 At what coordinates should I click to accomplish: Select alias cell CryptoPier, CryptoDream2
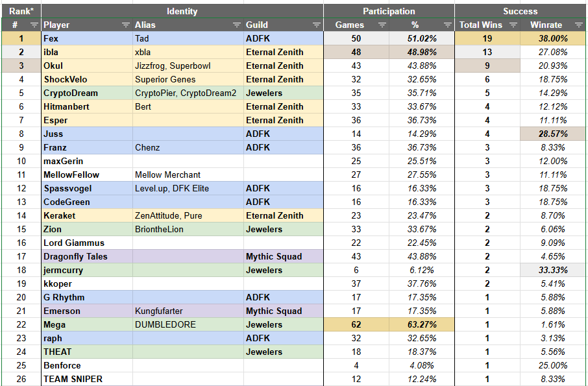pyautogui.click(x=188, y=93)
